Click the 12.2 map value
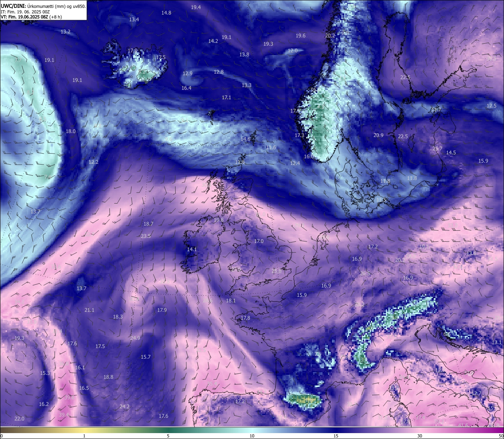 [x=93, y=162]
